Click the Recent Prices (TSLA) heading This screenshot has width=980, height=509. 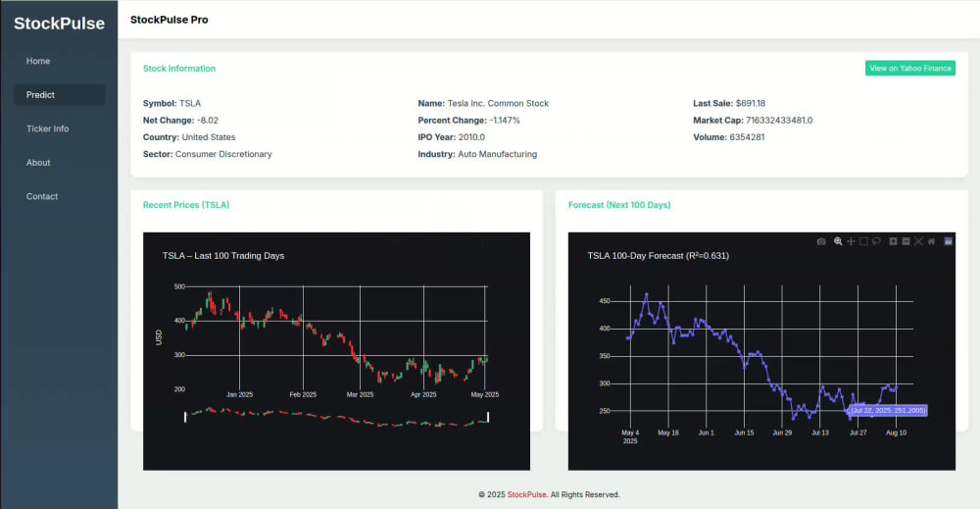point(185,204)
